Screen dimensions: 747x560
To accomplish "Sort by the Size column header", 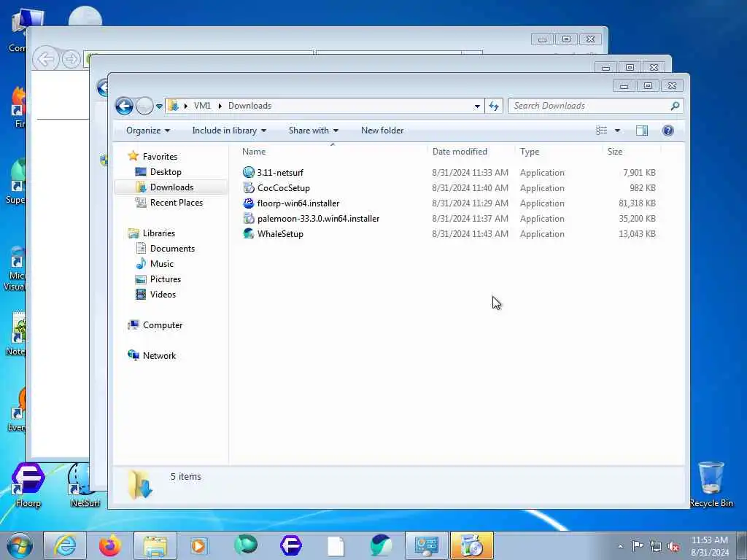I will (614, 152).
